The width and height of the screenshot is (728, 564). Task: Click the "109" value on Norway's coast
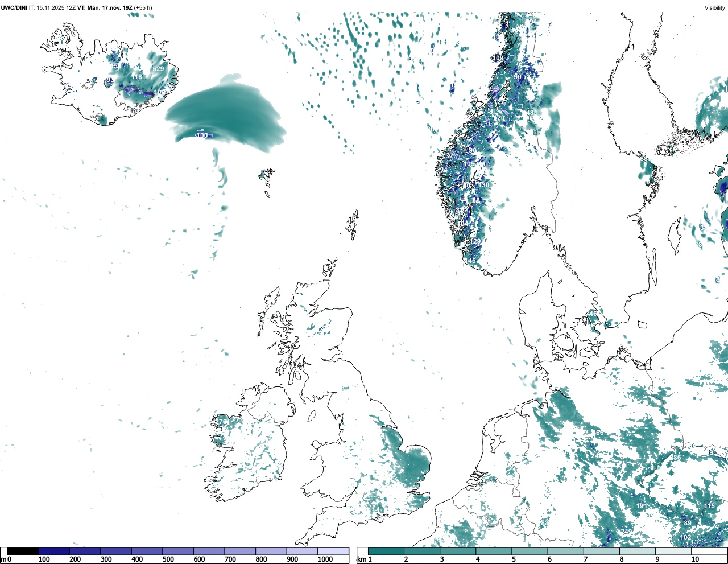tap(498, 58)
